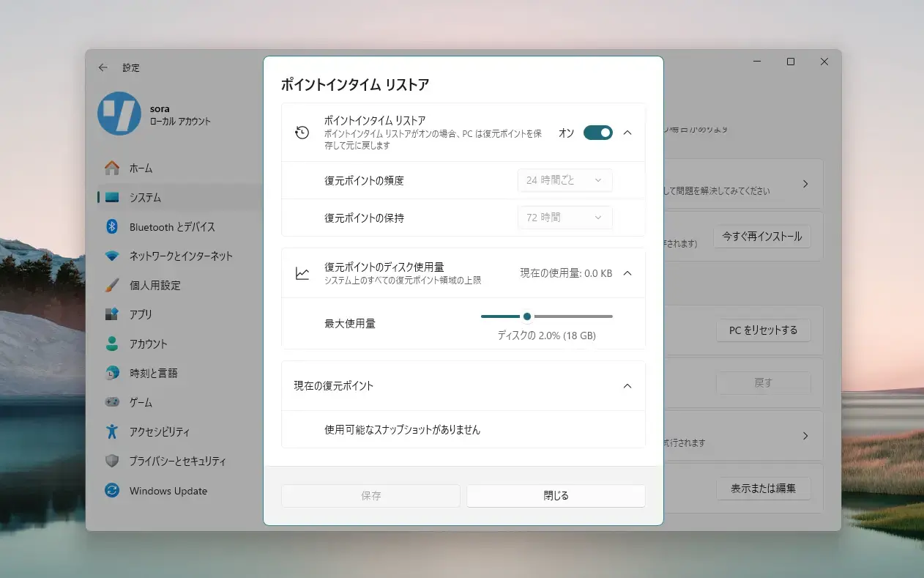Click the 閉じる button
This screenshot has width=924, height=578.
click(x=556, y=496)
